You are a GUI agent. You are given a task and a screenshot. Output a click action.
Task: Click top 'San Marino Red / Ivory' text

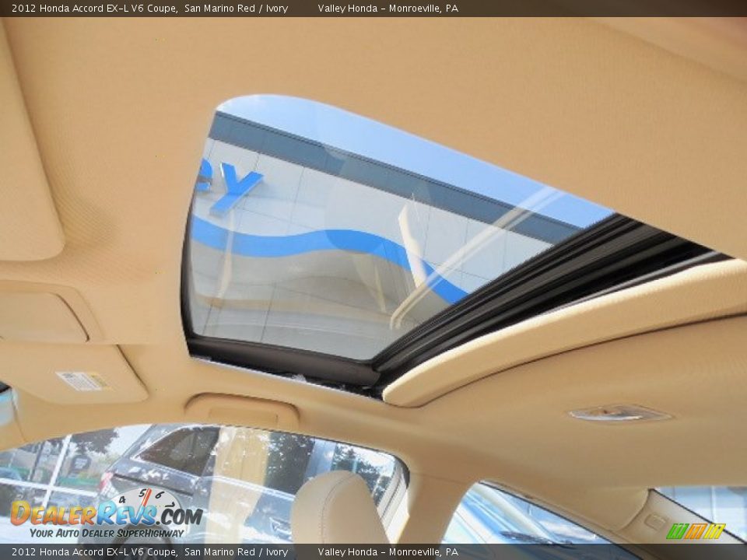[236, 9]
